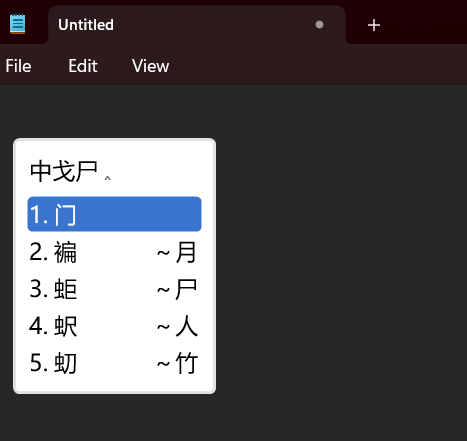Choose candidate number 2 in the IME list
Screen dimensions: 467x441
point(114,252)
